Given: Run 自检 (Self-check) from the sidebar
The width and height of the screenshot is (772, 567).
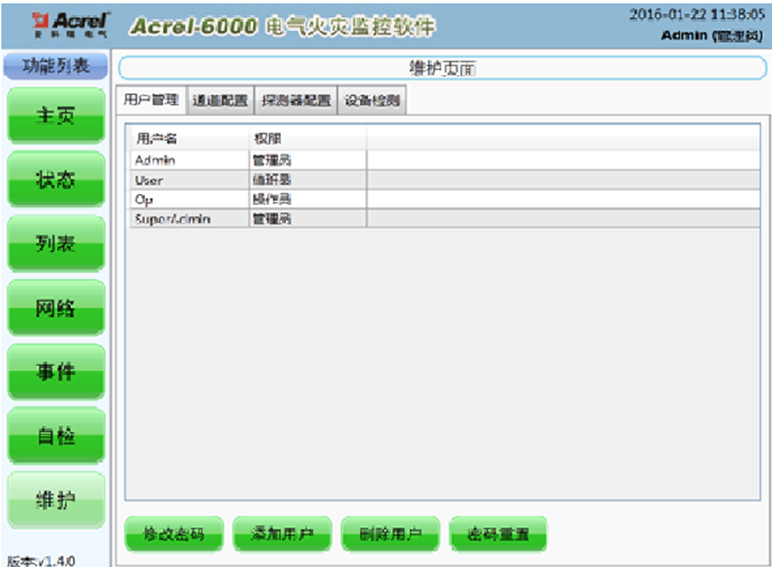Looking at the screenshot, I should click(x=56, y=436).
